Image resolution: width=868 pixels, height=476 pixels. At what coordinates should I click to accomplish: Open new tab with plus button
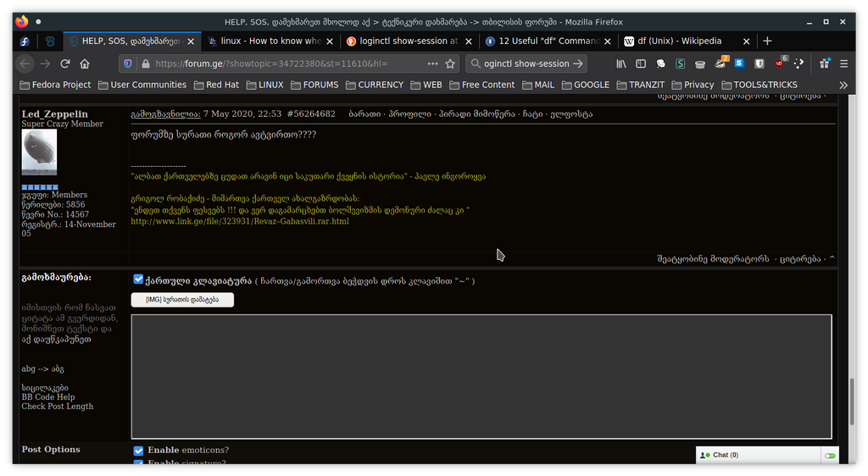pyautogui.click(x=767, y=42)
